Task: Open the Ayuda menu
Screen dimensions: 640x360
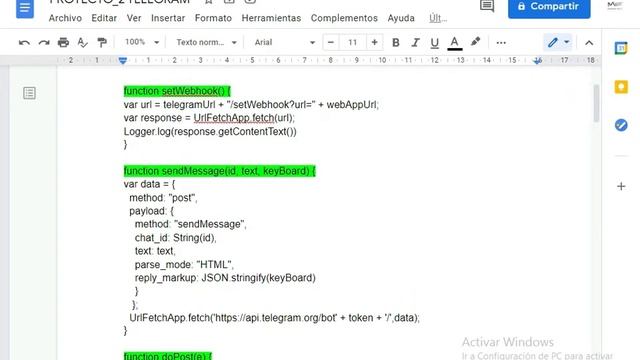Action: (401, 18)
